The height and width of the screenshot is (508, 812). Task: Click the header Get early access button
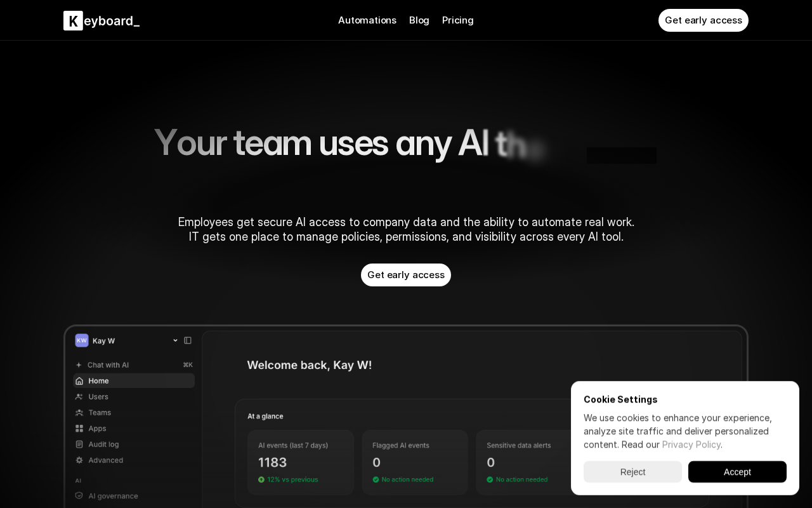(x=704, y=20)
